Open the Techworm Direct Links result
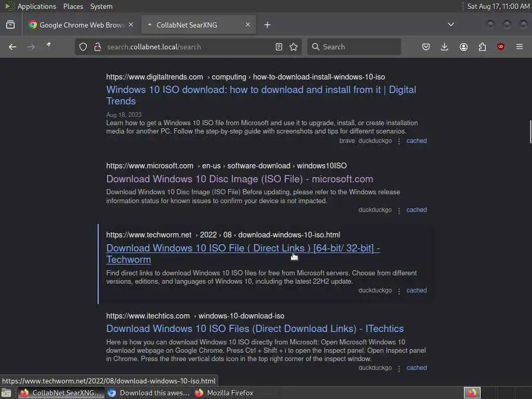This screenshot has width=532, height=399. tap(243, 254)
